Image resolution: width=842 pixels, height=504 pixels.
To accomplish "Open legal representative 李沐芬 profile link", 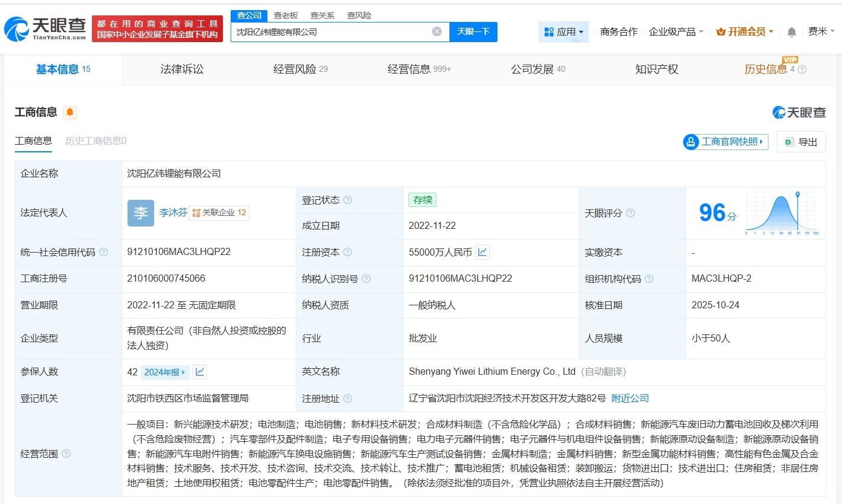I will coord(173,213).
